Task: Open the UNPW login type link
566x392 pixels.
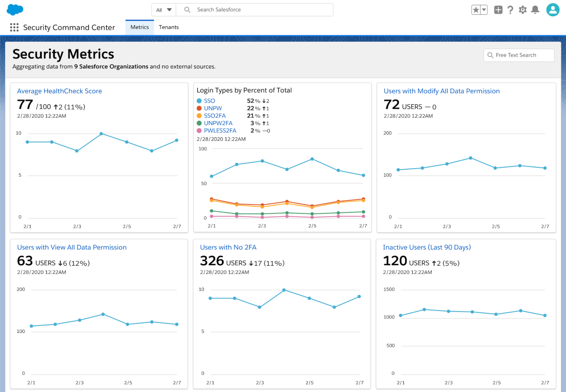Action: click(x=213, y=108)
